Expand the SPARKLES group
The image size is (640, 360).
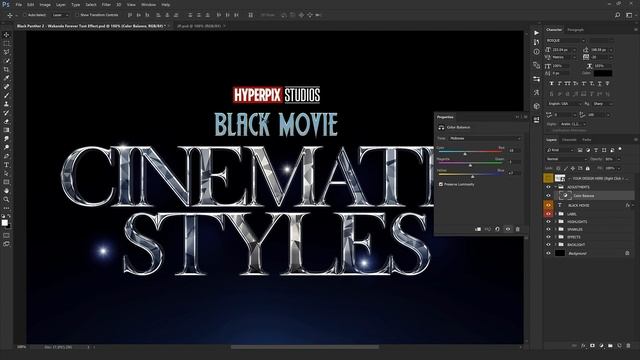tap(556, 229)
